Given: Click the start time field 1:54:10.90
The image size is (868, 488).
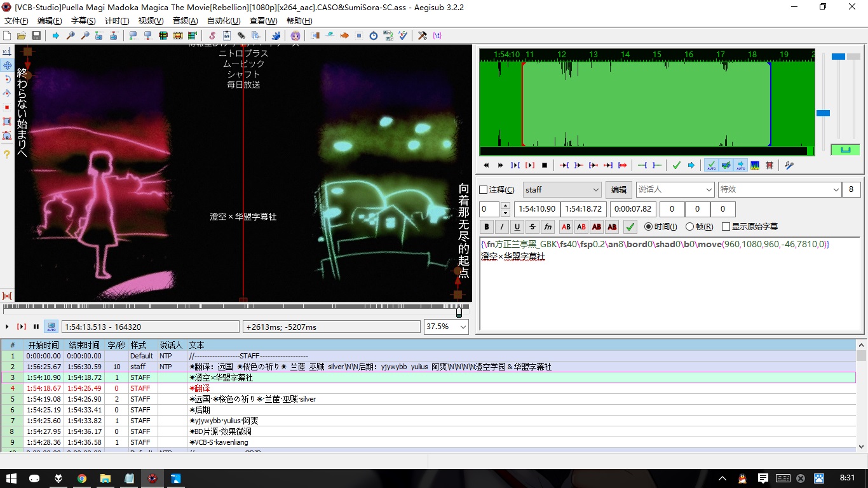Looking at the screenshot, I should (x=536, y=209).
